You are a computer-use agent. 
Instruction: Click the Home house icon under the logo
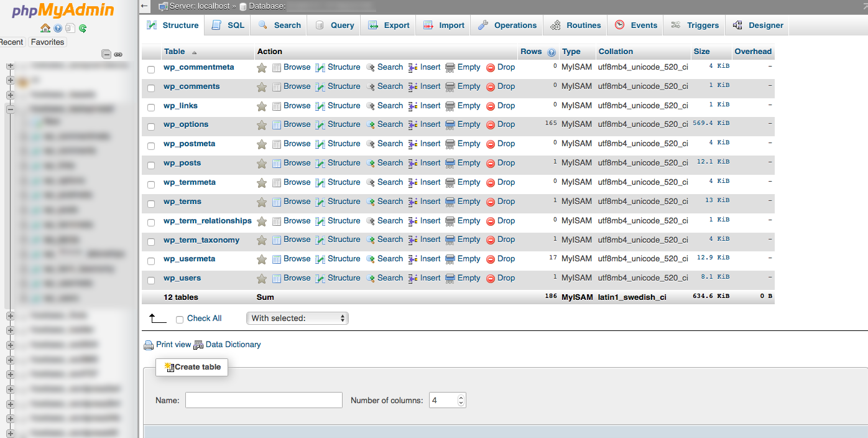click(x=45, y=28)
